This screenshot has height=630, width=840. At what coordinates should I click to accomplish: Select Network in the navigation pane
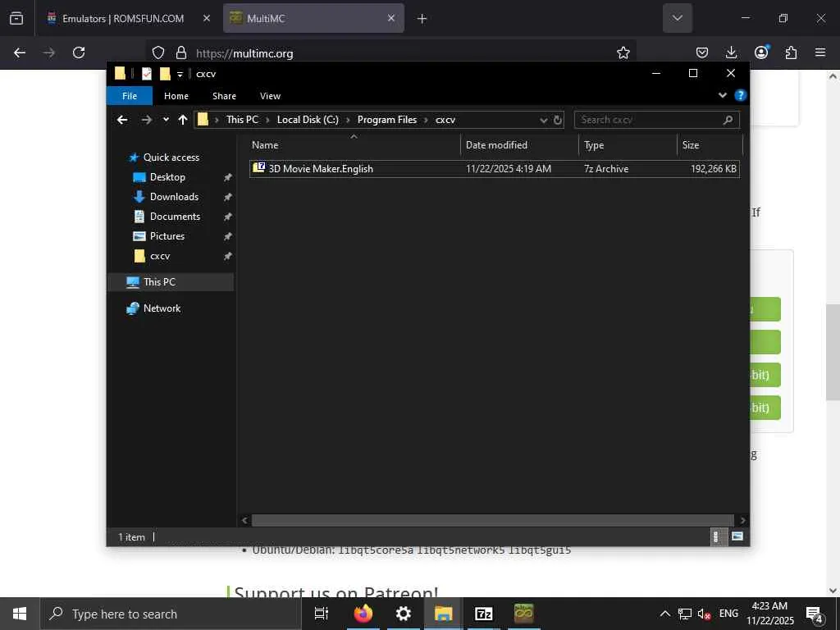pyautogui.click(x=162, y=308)
